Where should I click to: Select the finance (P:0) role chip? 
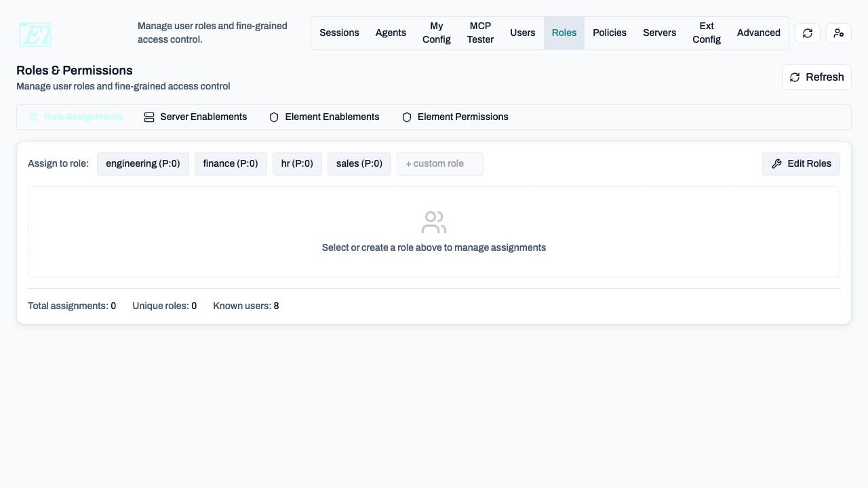click(x=231, y=163)
